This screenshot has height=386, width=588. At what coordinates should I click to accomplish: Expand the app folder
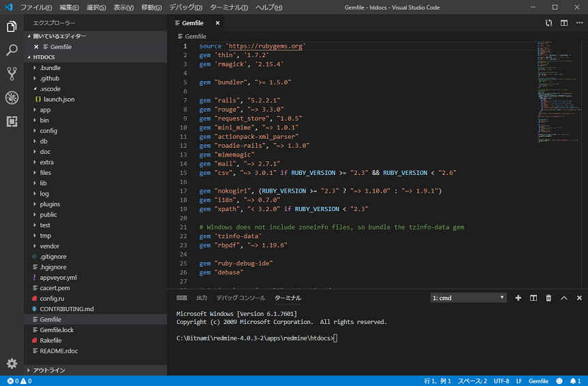tap(95, 110)
